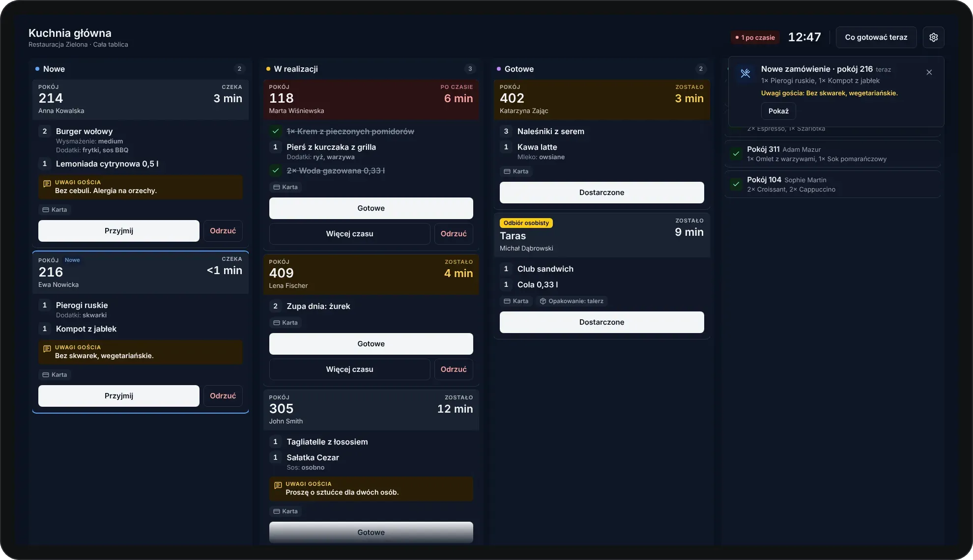This screenshot has width=973, height=560.
Task: Dismiss the new order notification for room 216
Action: coord(929,72)
